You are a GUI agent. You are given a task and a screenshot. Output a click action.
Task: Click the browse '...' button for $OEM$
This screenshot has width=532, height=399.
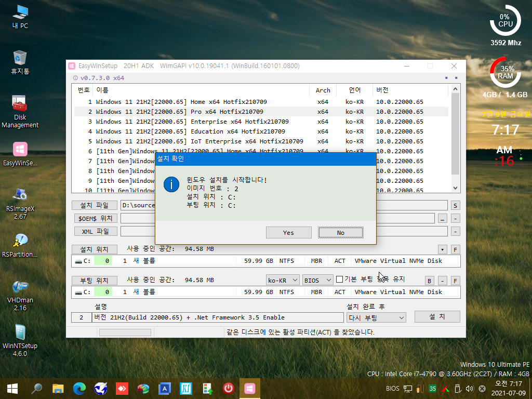tap(443, 219)
